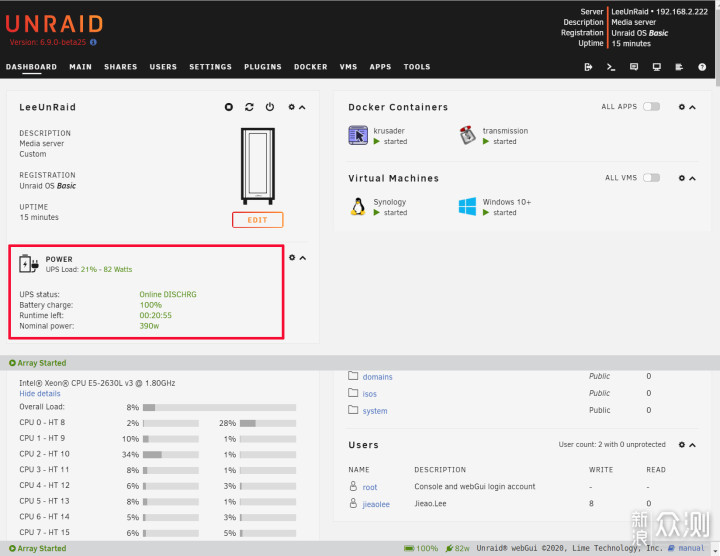Click the EDIT button under the case image

tap(258, 220)
